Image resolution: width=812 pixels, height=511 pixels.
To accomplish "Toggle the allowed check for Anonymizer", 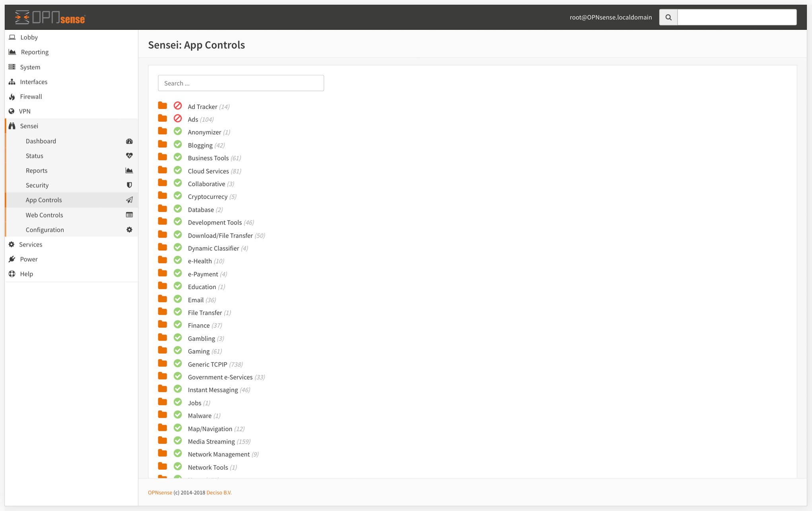I will pos(178,132).
